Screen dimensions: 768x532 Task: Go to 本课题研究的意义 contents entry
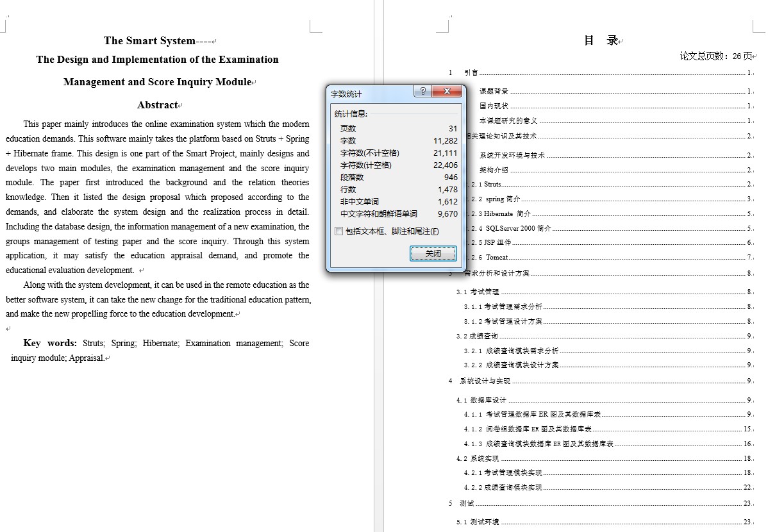click(615, 121)
